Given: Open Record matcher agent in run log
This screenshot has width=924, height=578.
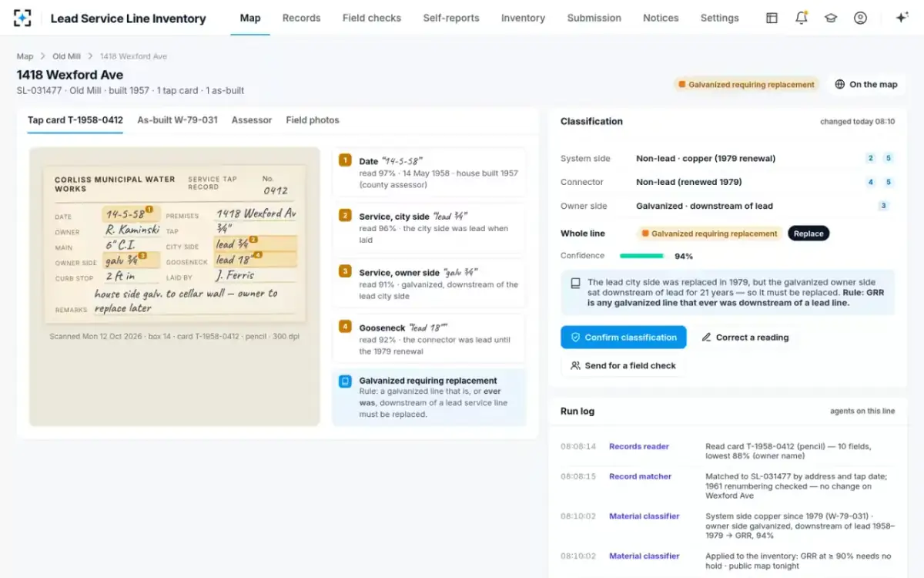Looking at the screenshot, I should (x=640, y=476).
